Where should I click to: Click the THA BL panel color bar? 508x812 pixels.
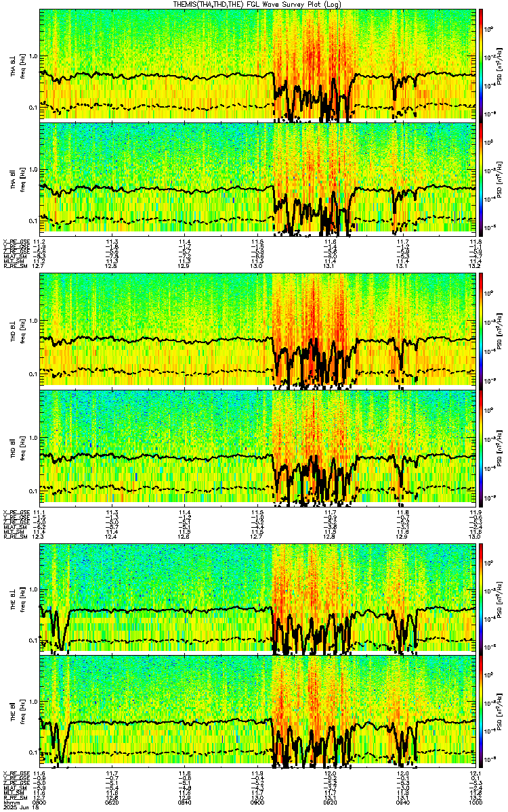point(481,64)
